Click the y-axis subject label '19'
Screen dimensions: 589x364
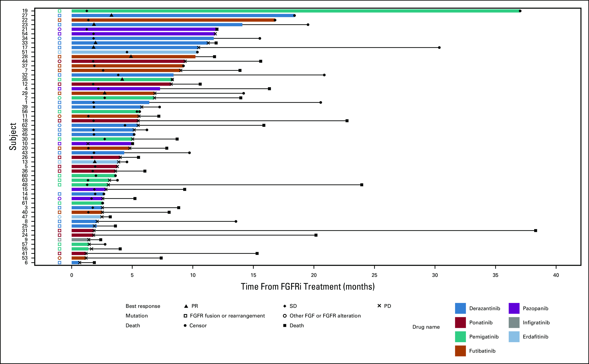25,11
